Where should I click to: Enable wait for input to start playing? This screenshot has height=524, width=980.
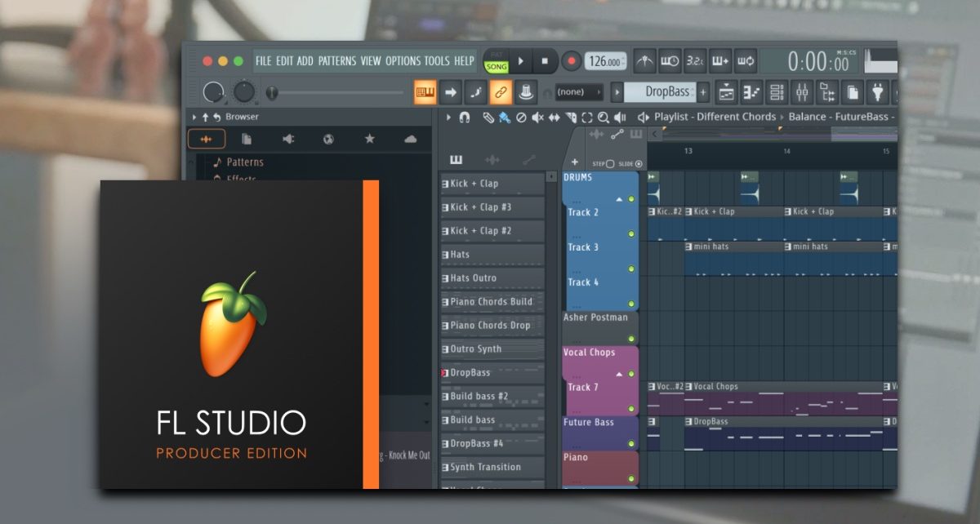[670, 61]
